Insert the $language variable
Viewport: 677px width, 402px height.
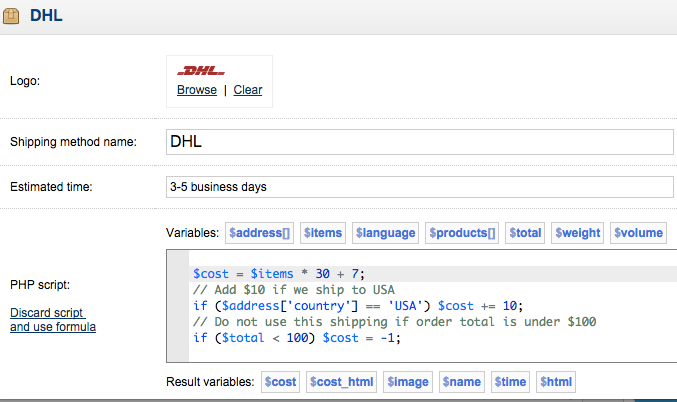[x=386, y=233]
